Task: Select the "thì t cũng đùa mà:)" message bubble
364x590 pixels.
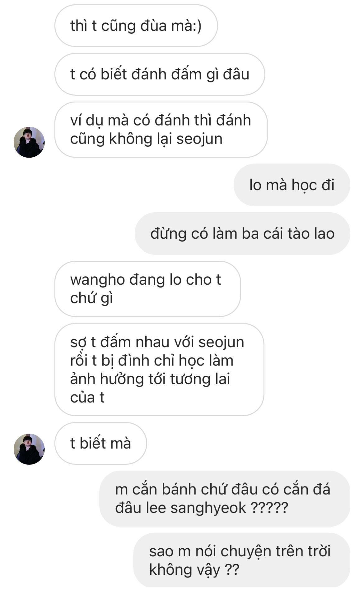Action: click(x=136, y=26)
